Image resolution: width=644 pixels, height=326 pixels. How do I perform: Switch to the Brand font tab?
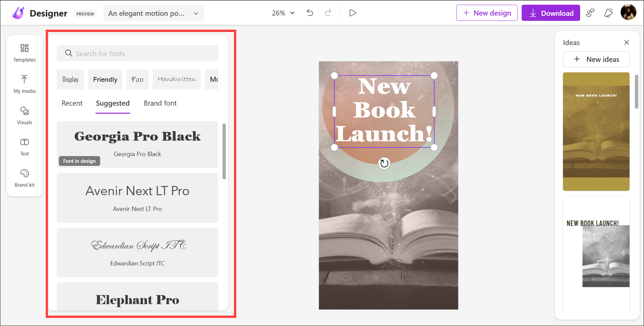160,103
